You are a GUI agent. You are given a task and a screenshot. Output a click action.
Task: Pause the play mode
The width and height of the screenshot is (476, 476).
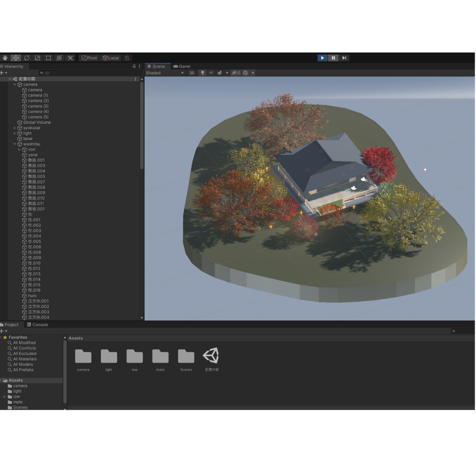[x=333, y=58]
